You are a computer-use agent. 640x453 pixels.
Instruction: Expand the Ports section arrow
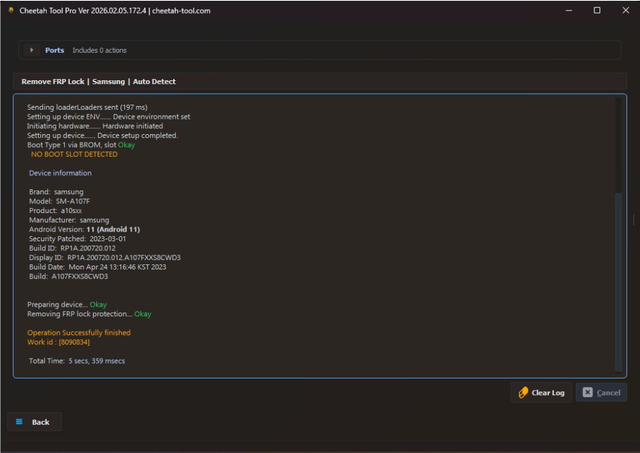[31, 50]
